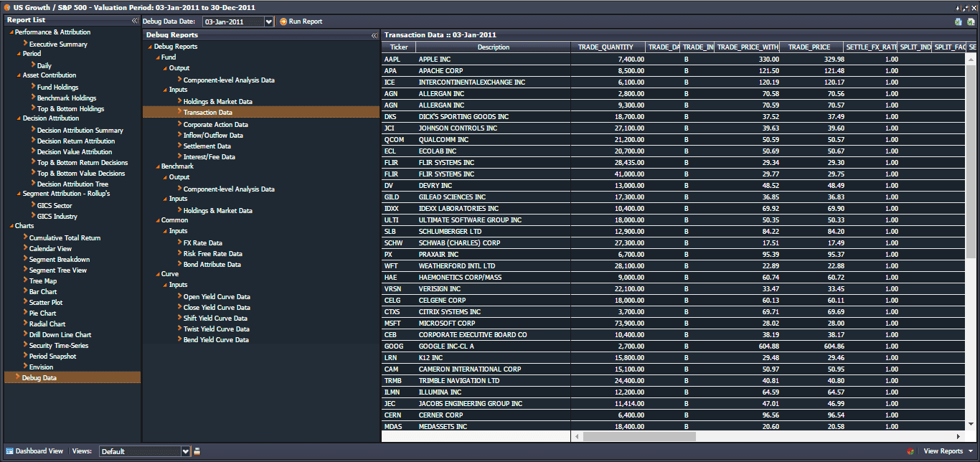The height and width of the screenshot is (462, 980).
Task: Open the Pie Chart item
Action: click(x=43, y=313)
